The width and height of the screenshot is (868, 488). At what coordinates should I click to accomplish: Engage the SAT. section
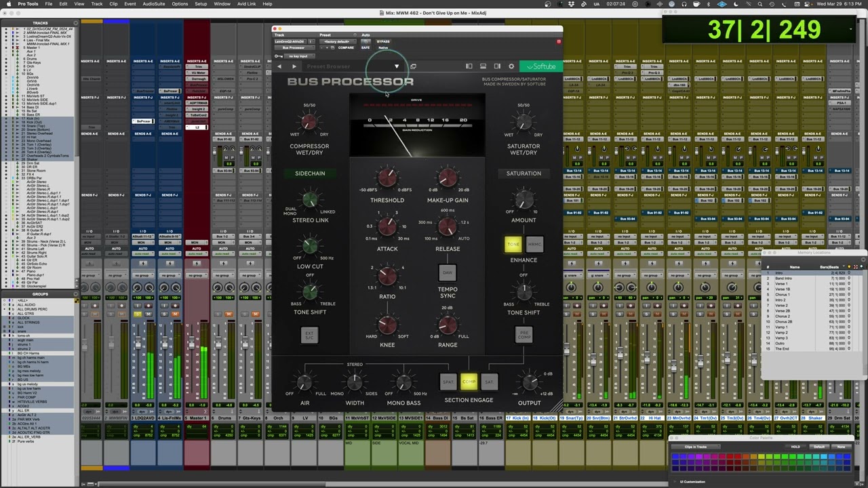tap(489, 382)
